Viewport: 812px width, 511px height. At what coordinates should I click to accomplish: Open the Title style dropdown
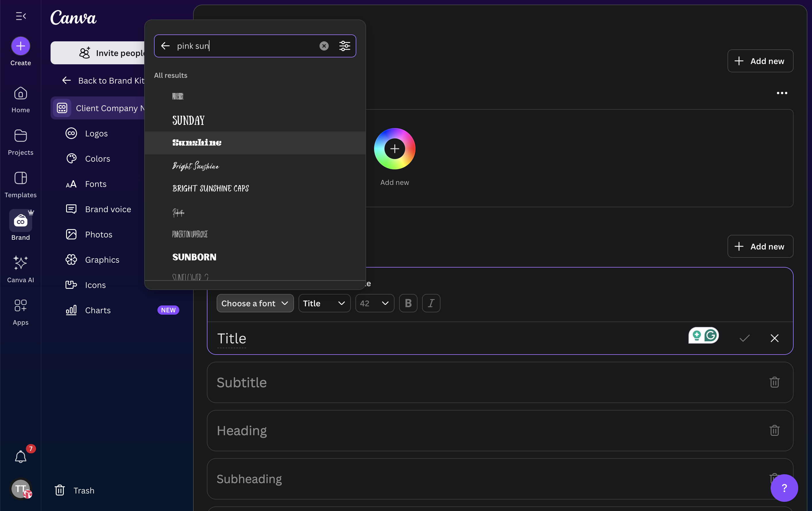324,303
